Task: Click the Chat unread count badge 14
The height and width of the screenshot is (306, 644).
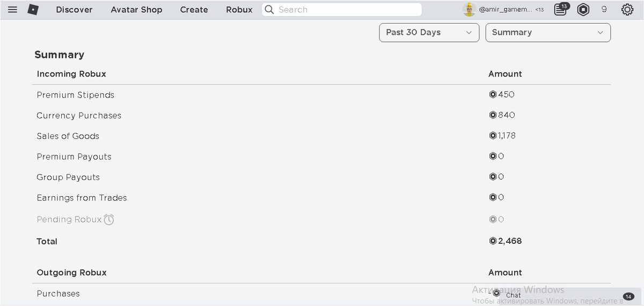Action: tap(628, 296)
